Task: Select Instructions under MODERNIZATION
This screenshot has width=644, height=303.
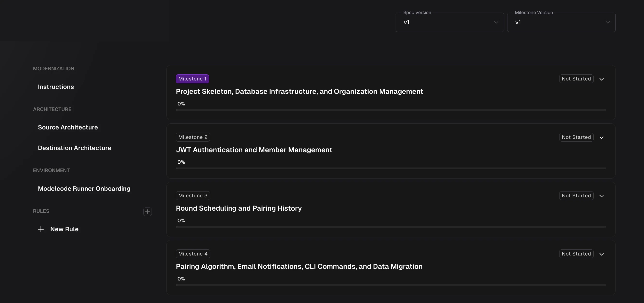Action: tap(56, 87)
